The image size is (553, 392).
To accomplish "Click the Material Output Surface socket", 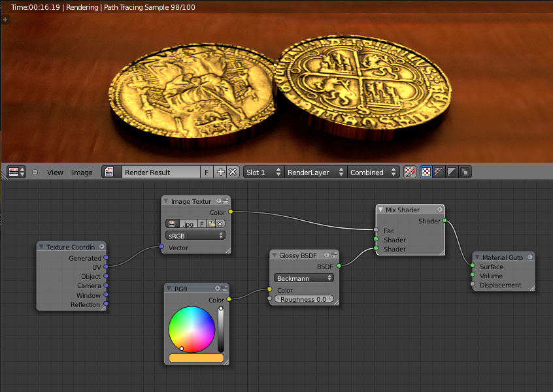I will coord(473,265).
